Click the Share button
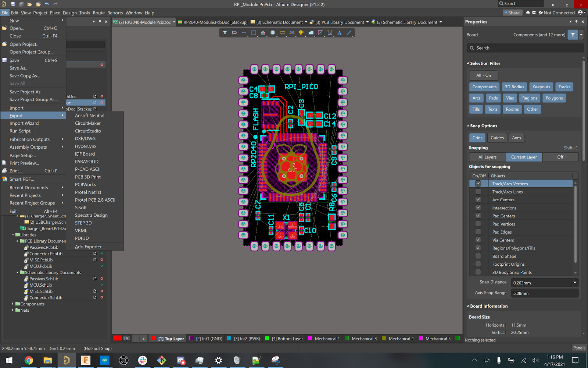This screenshot has width=588, height=368. (x=512, y=13)
